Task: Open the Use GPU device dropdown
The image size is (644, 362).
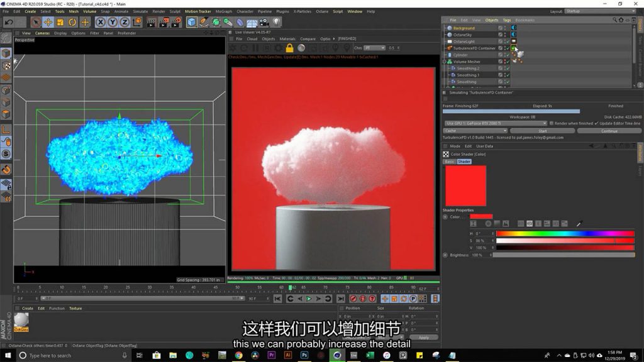Action: pos(494,123)
